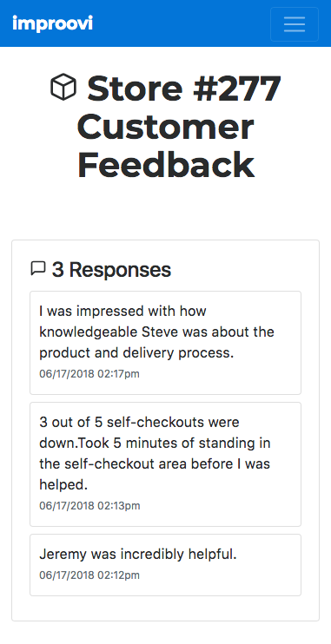This screenshot has width=331, height=644.
Task: Click the text 'product and delivery process'
Action: pos(136,353)
